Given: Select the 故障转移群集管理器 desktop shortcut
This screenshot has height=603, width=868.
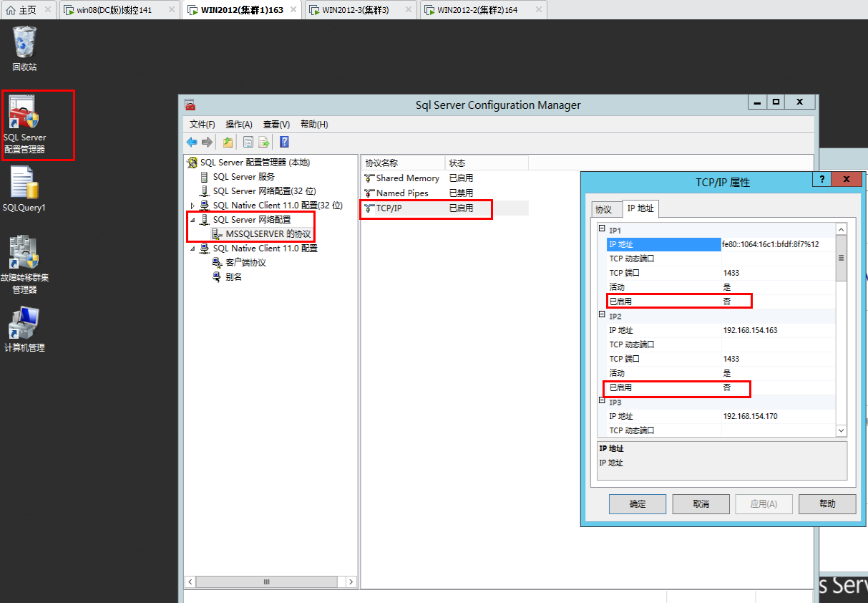Looking at the screenshot, I should (24, 265).
